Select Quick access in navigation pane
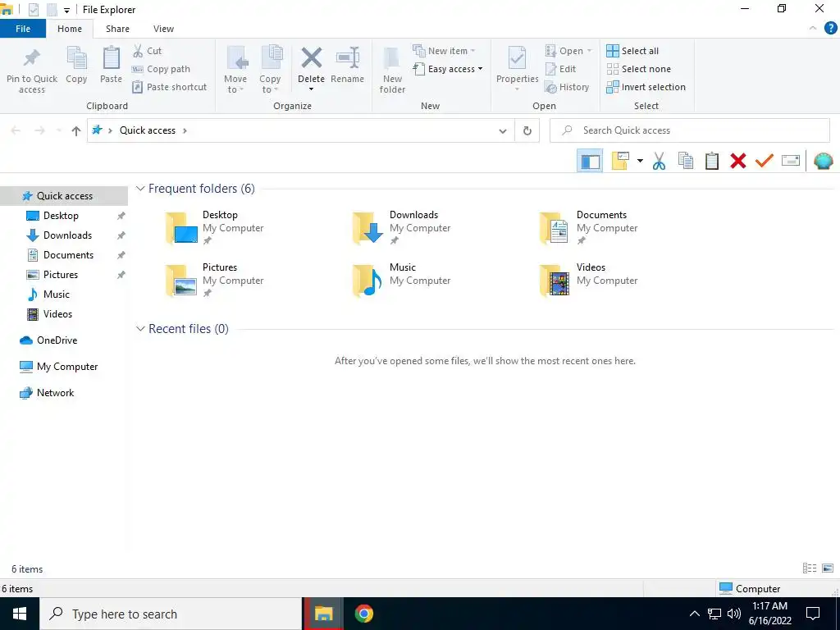 64,196
